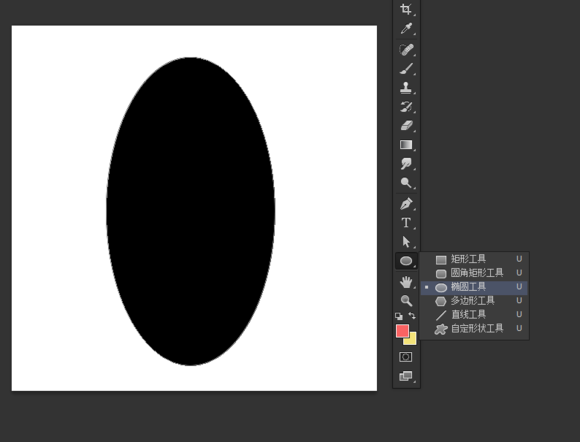Select the Crop tool
The width and height of the screenshot is (580, 442).
(x=406, y=9)
